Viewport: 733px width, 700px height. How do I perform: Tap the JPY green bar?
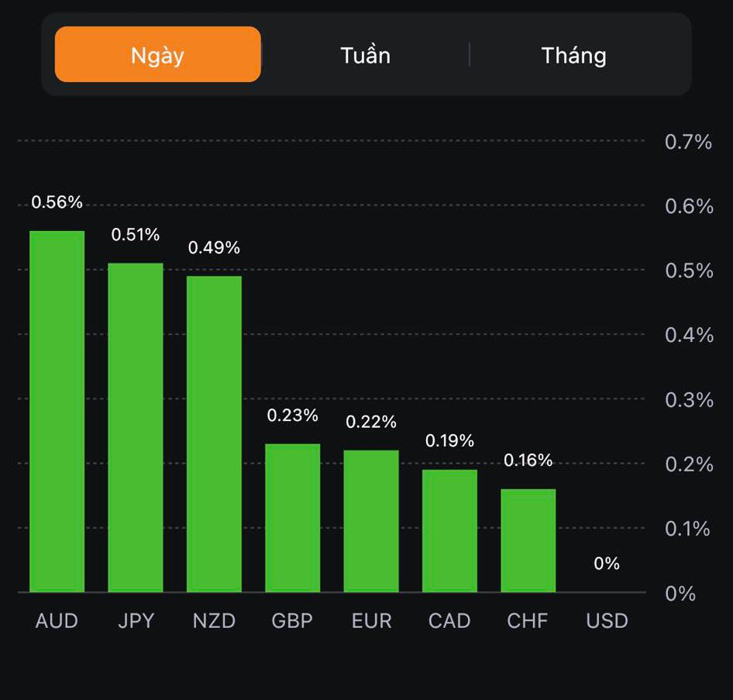(136, 428)
